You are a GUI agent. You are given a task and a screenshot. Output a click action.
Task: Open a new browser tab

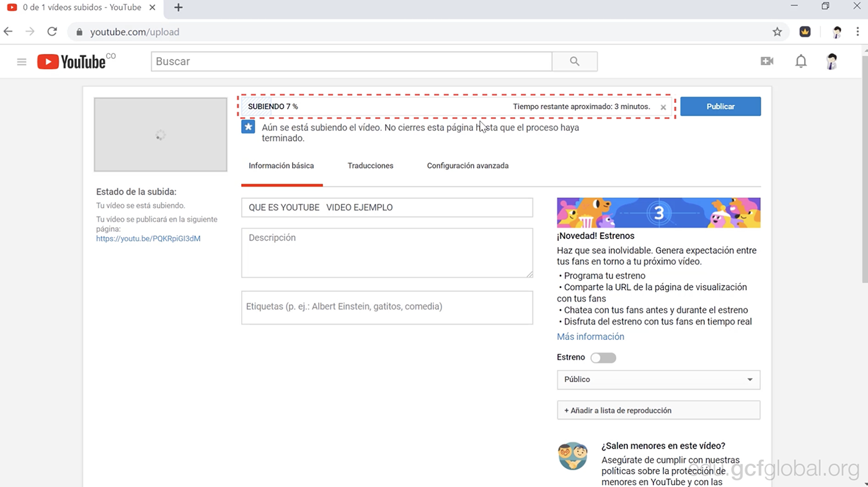click(178, 7)
